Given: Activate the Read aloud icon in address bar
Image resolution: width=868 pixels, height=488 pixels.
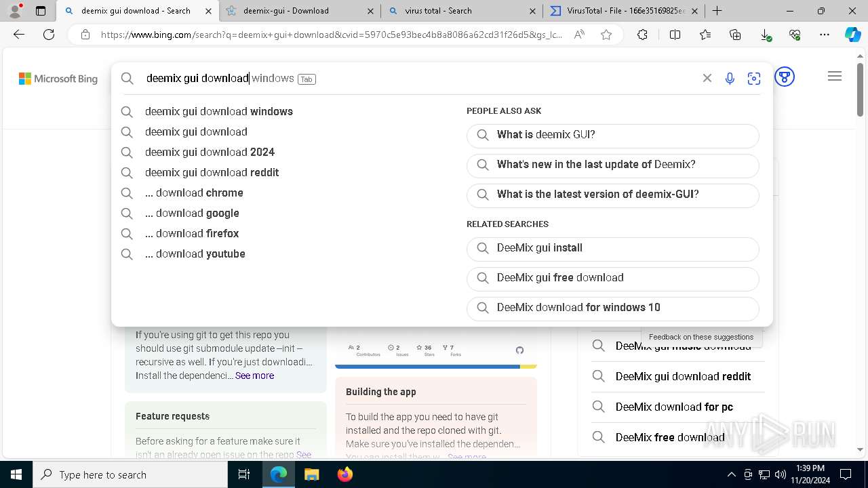Looking at the screenshot, I should click(x=579, y=35).
